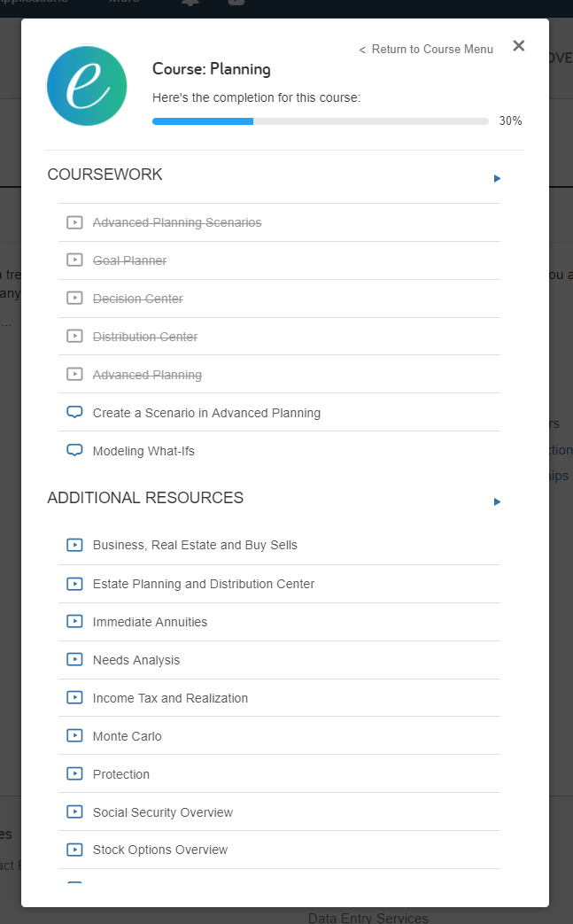Return to Course Menu
Image resolution: width=573 pixels, height=924 pixels.
click(x=426, y=50)
